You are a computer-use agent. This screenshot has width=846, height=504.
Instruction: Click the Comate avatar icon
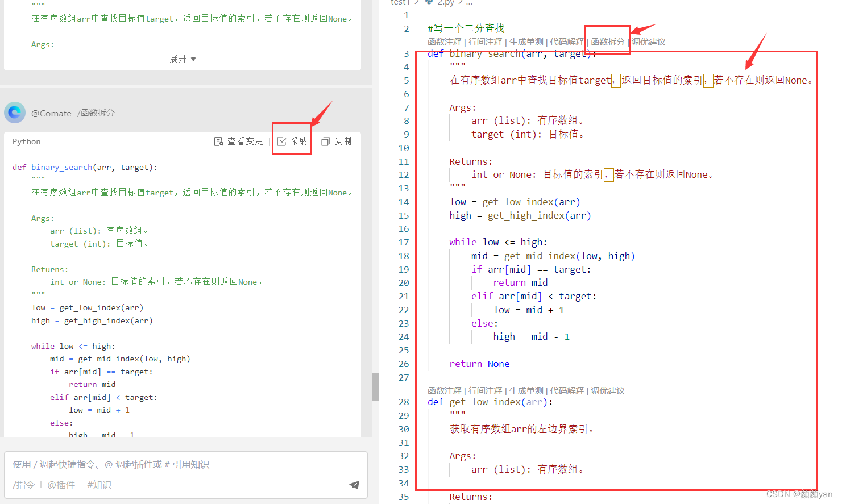click(x=15, y=113)
